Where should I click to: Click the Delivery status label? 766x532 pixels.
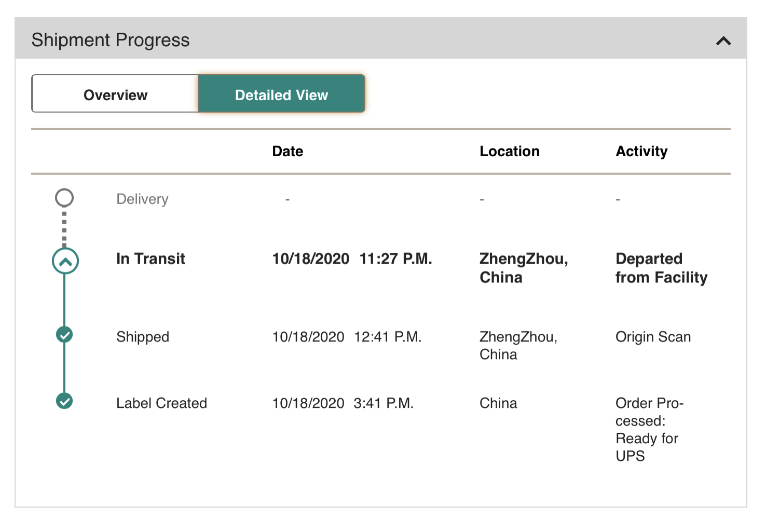pos(142,199)
